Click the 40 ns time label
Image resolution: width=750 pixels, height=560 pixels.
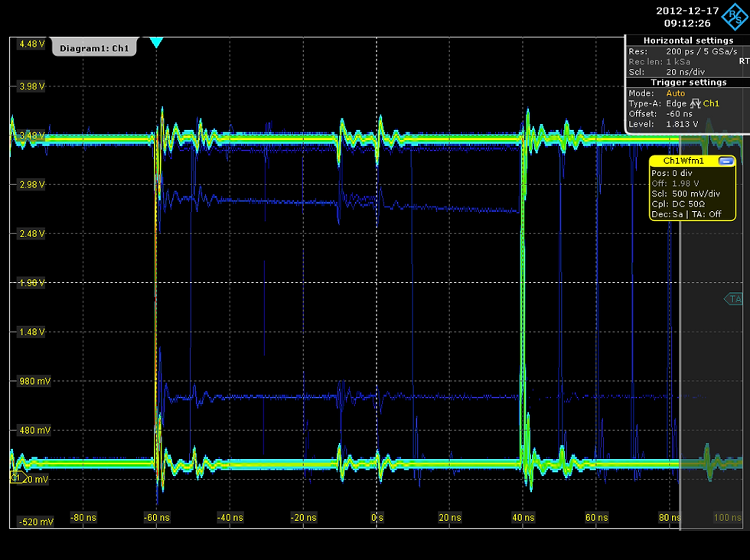523,517
